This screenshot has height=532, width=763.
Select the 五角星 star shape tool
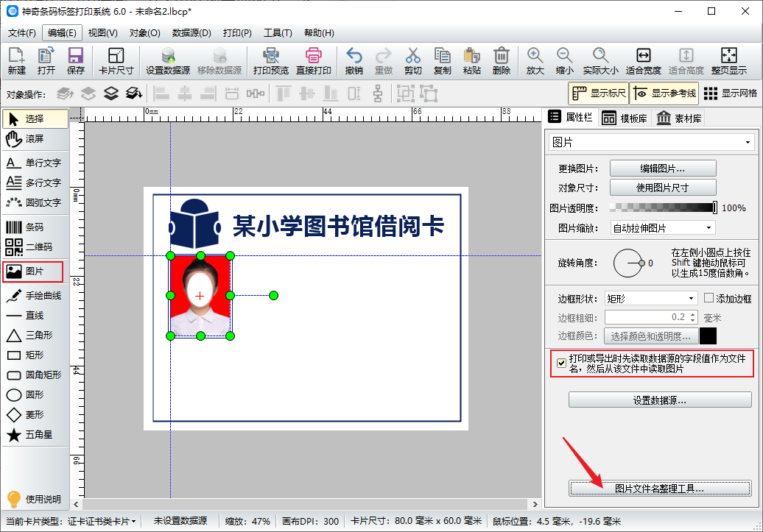[x=34, y=435]
